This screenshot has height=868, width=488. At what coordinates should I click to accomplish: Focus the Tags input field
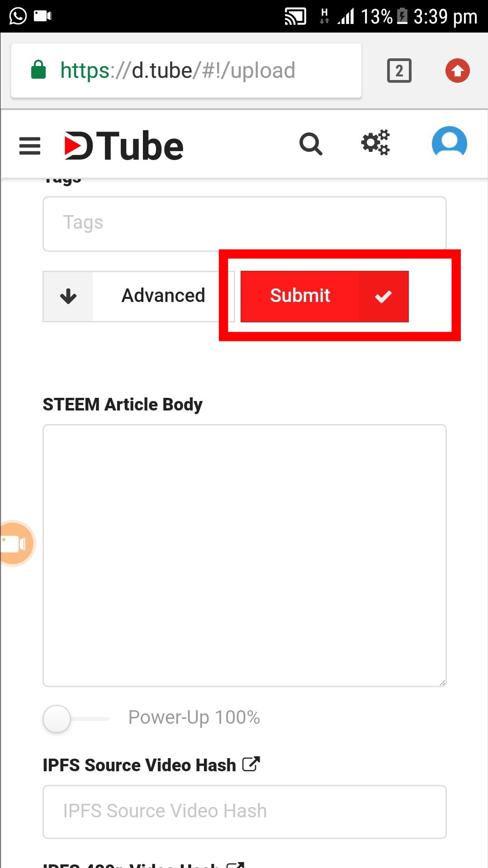(244, 223)
